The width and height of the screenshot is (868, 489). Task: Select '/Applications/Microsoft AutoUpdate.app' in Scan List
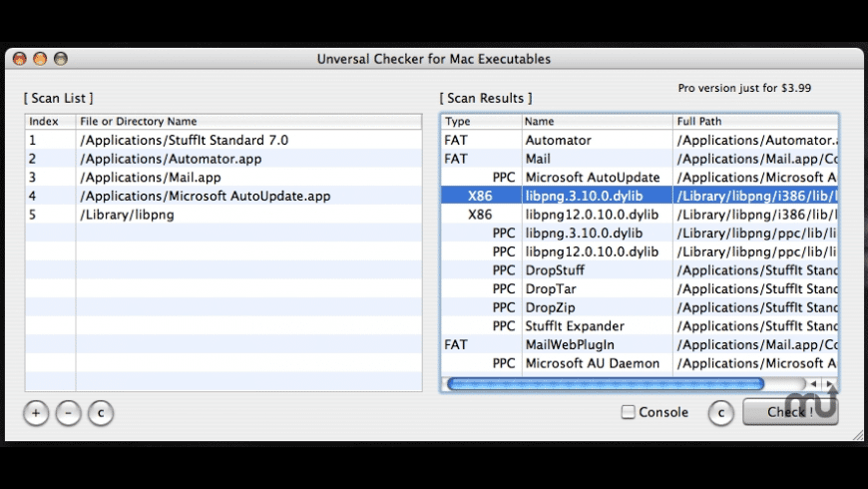223,196
